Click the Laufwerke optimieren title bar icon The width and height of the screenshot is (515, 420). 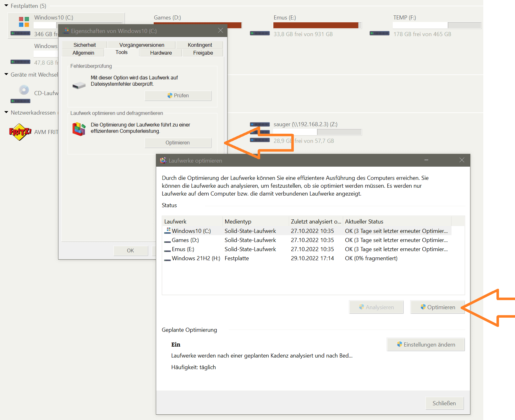coord(163,160)
